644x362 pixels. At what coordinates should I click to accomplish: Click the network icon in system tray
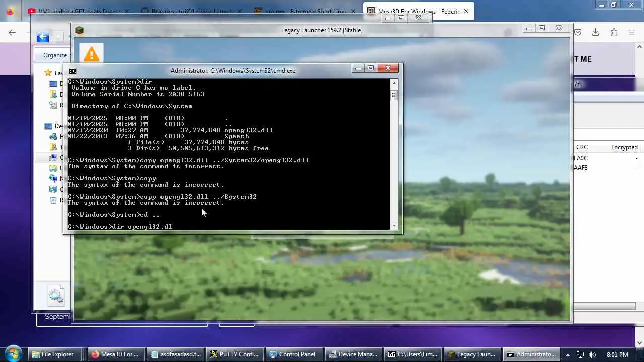(580, 354)
